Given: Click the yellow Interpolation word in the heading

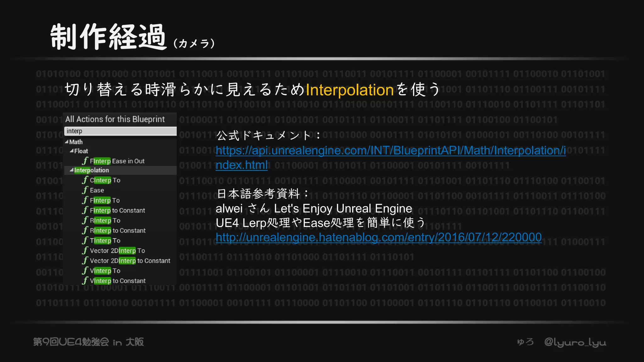Looking at the screenshot, I should [x=350, y=90].
